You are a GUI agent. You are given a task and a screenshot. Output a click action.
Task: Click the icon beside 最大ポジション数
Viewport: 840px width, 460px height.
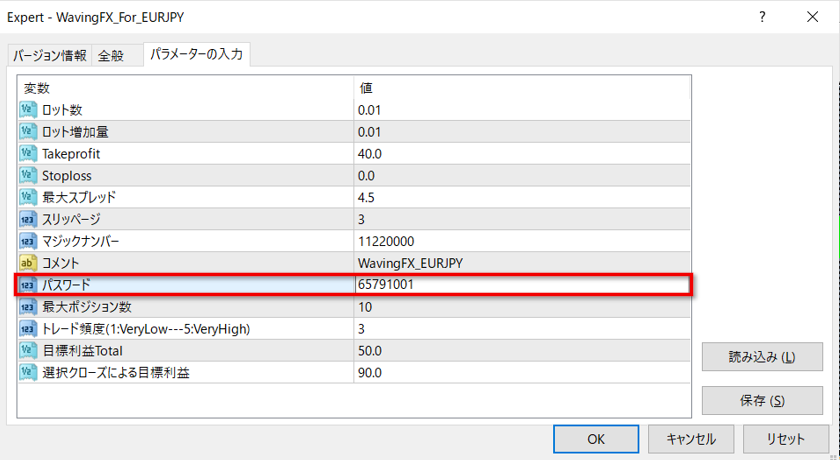coord(28,307)
